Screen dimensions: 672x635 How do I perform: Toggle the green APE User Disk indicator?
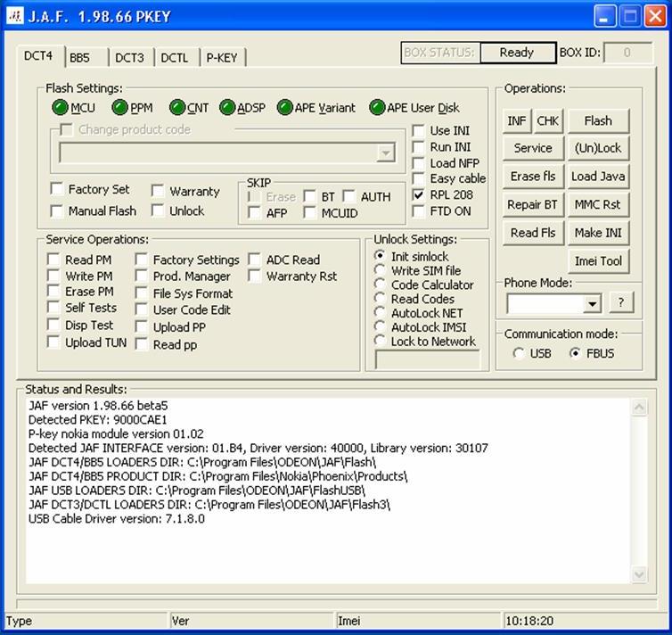pos(377,108)
